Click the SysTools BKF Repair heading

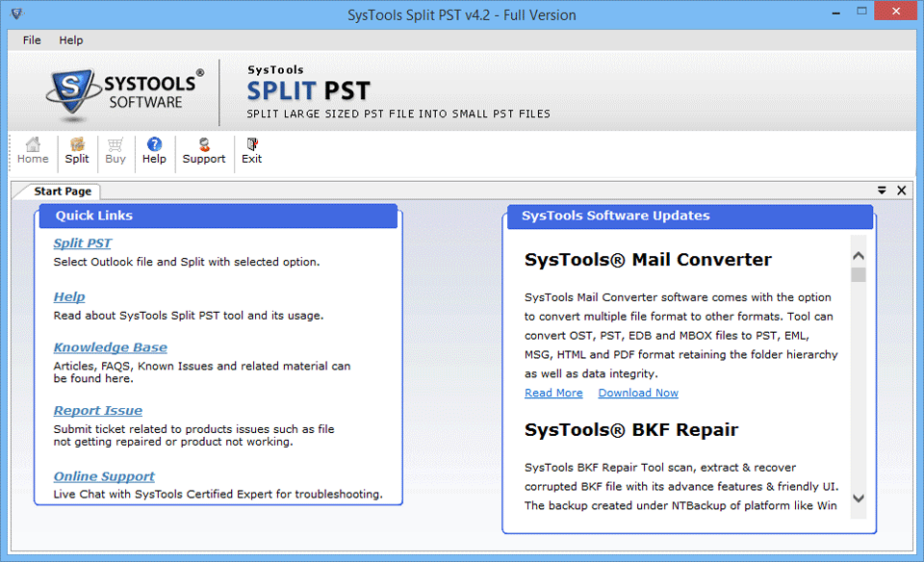point(631,430)
